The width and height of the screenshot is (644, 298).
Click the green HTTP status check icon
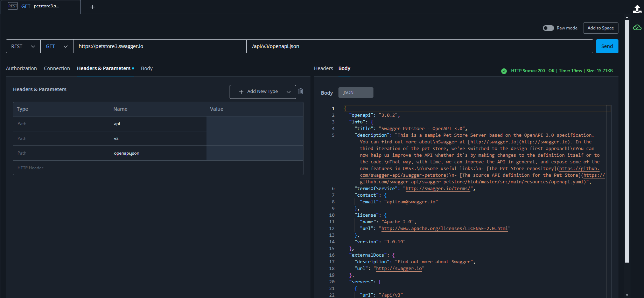point(504,71)
